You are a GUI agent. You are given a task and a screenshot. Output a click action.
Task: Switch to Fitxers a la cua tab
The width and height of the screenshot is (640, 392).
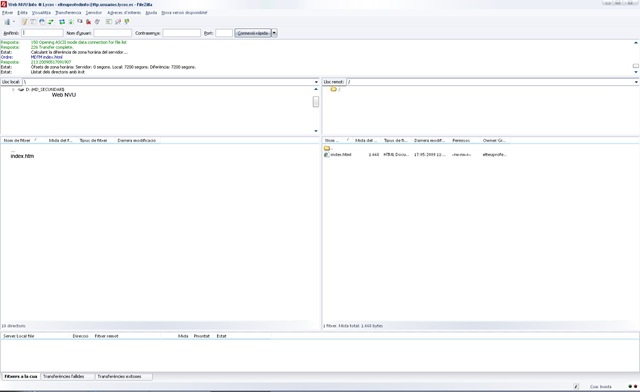21,376
